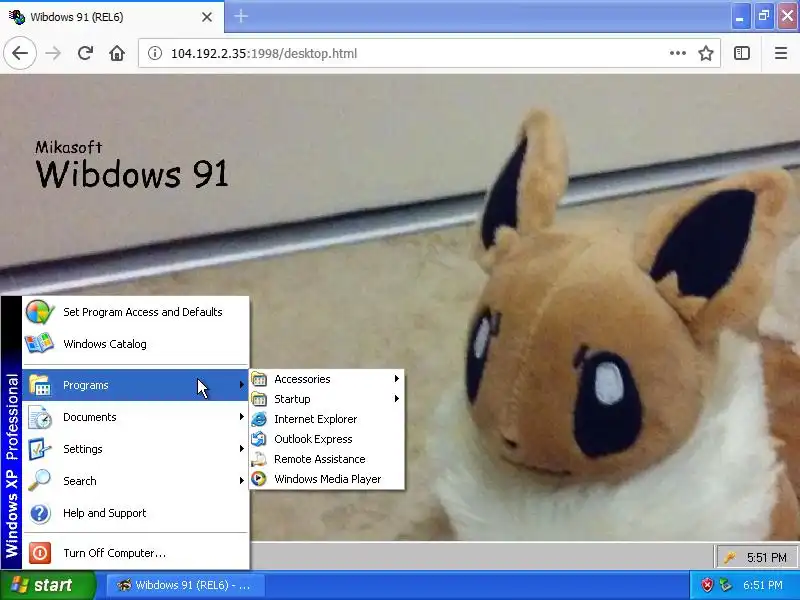
Task: Expand the Startup submenu arrow
Action: pos(396,398)
